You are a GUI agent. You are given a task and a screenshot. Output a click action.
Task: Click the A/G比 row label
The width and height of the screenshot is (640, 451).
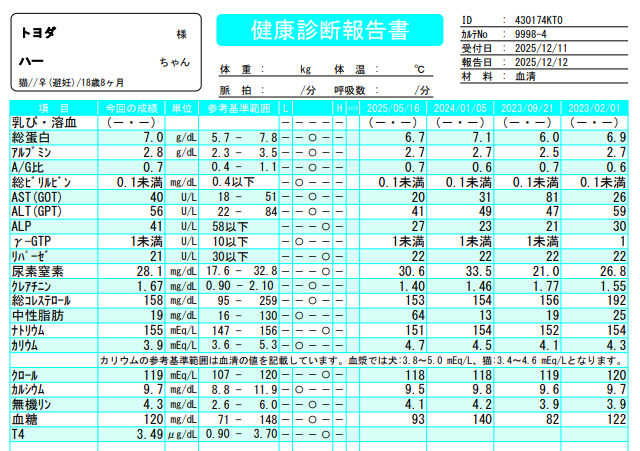27,167
